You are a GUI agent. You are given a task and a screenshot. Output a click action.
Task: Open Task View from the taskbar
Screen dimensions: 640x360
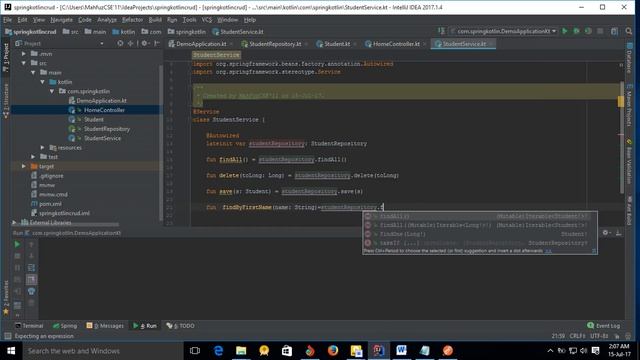pos(195,351)
